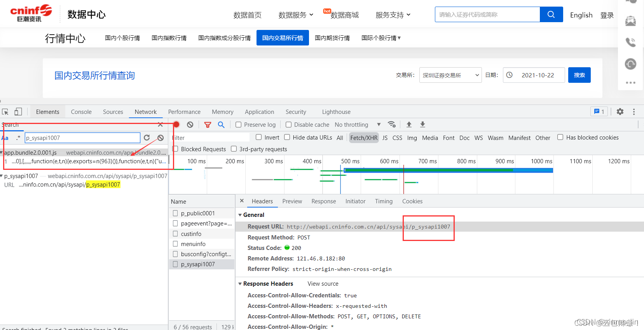Expand the 数据服务 menu
Screen dimensions: 644x330
tap(296, 15)
